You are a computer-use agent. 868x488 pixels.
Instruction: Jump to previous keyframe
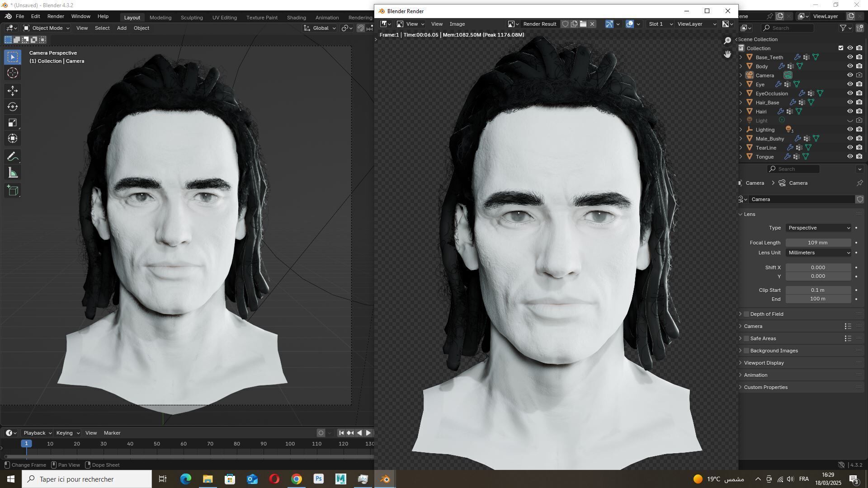pos(350,433)
